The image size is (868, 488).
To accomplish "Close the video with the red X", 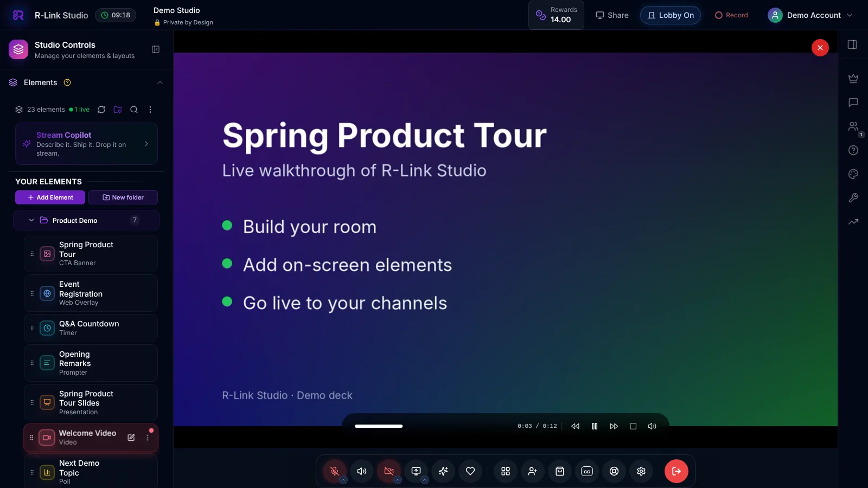I will 820,48.
